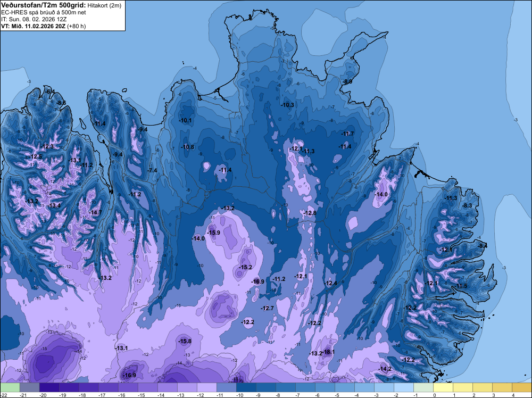532x398 pixels.
Task: Click the -8.6 temperature label
Action: pos(61,103)
